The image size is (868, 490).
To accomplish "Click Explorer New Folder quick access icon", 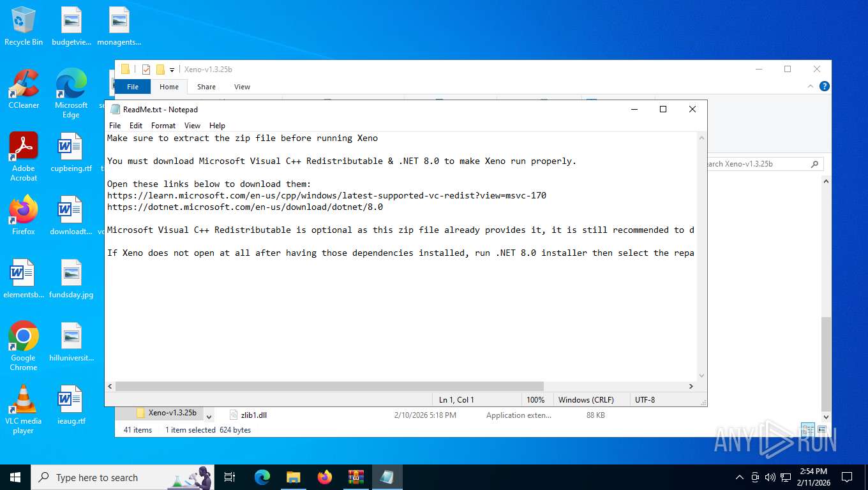I will (x=160, y=69).
